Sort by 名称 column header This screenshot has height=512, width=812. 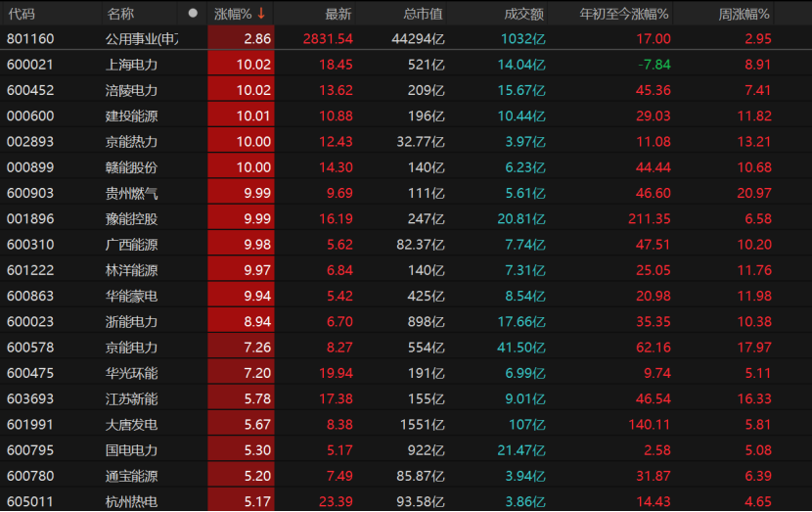[x=120, y=14]
